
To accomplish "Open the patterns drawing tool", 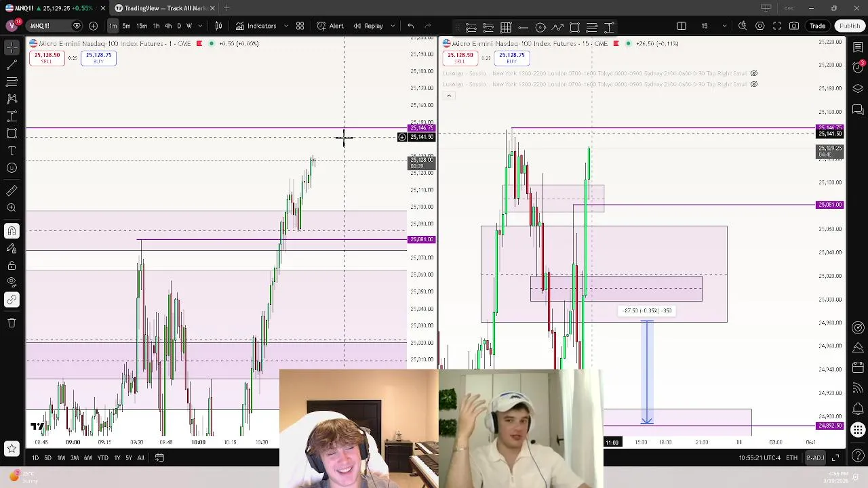I will [x=12, y=99].
